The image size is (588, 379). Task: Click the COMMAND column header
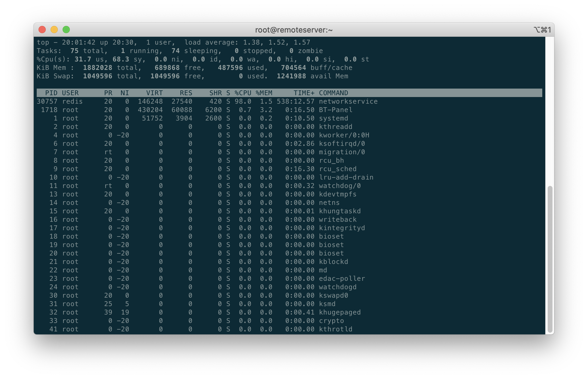(x=333, y=93)
